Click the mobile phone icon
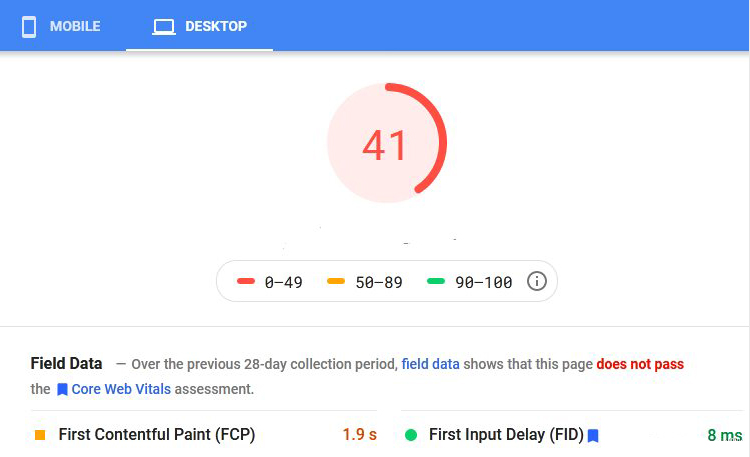The image size is (750, 457). click(x=29, y=26)
